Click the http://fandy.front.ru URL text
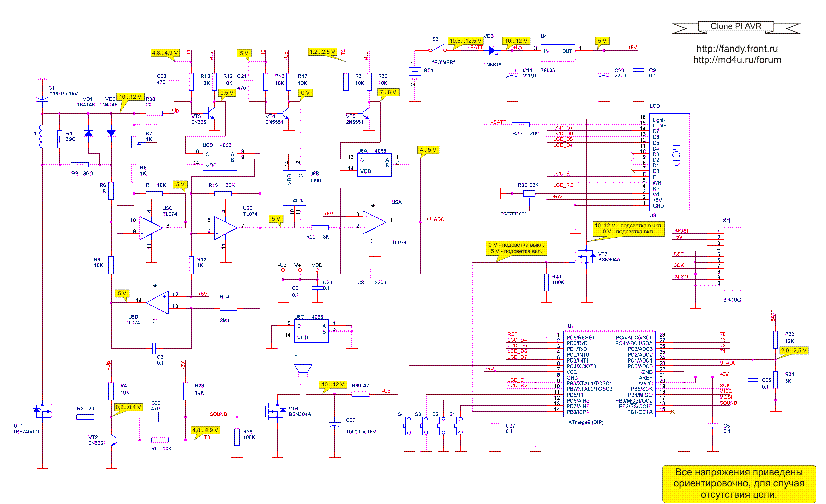Image resolution: width=826 pixels, height=504 pixels. [x=737, y=49]
